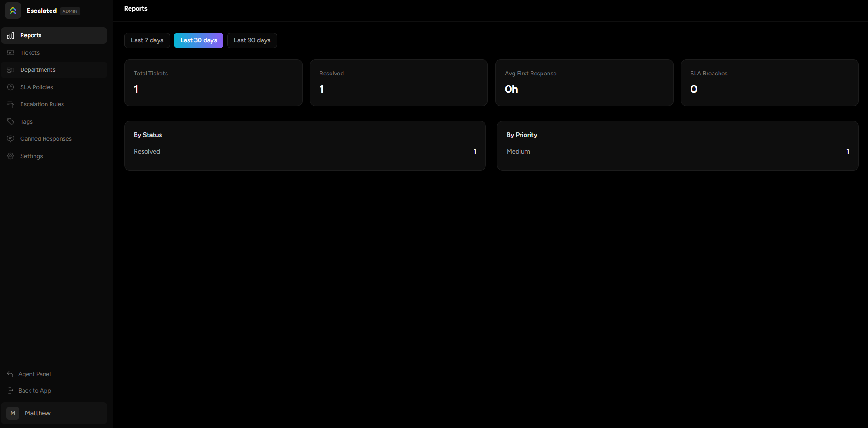Screen dimensions: 868x428
Task: Switch to the Last 7 days filter
Action: (147, 40)
